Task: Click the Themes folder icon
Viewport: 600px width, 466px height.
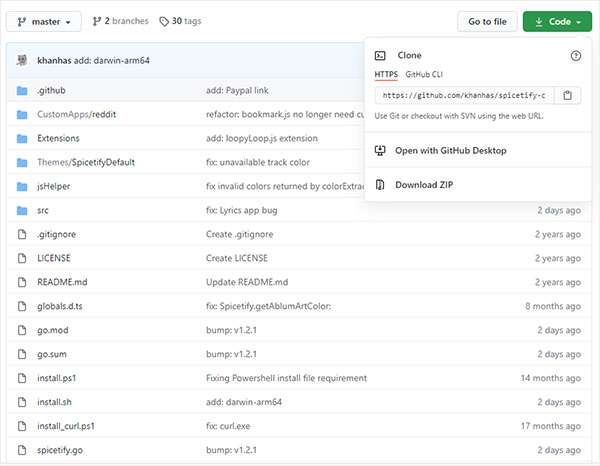Action: (x=22, y=163)
